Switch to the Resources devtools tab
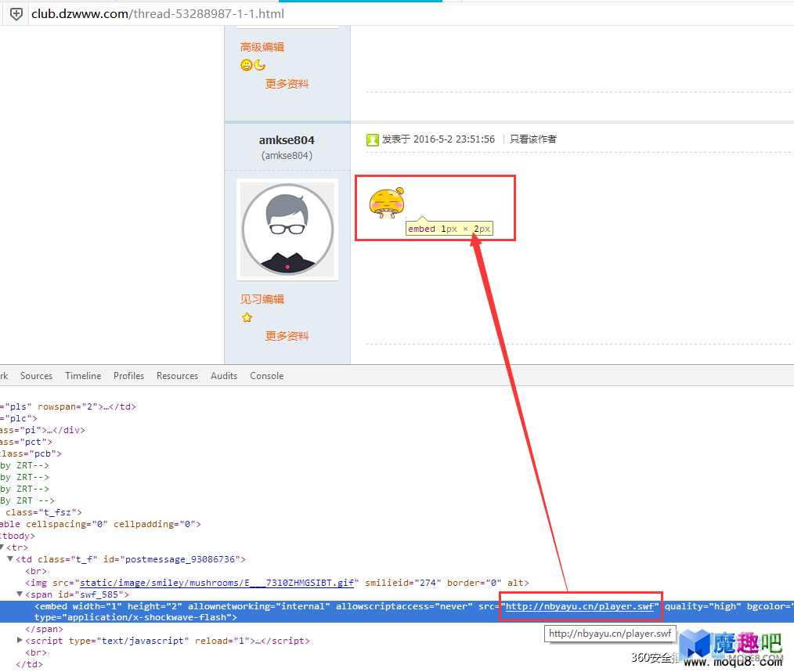The image size is (794, 672). click(x=177, y=376)
